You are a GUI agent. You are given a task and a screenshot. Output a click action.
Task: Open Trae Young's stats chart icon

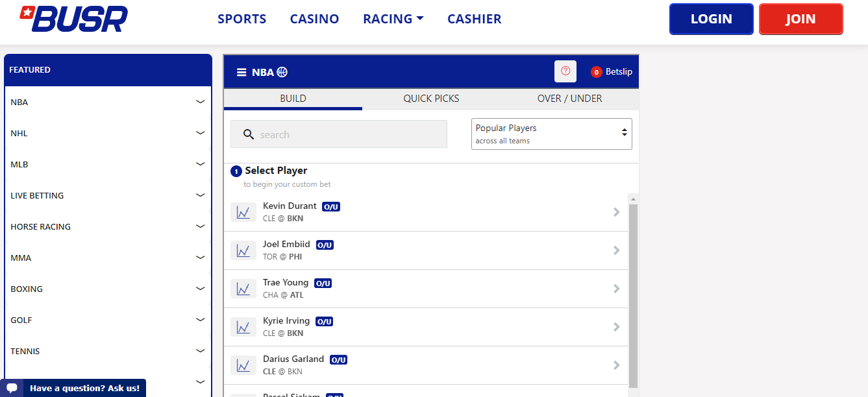pos(243,289)
